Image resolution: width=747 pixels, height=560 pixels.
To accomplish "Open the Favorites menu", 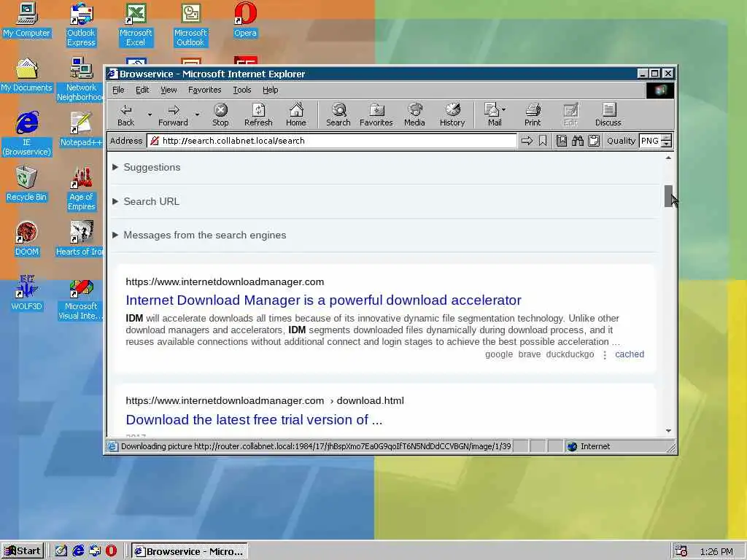I will (204, 90).
